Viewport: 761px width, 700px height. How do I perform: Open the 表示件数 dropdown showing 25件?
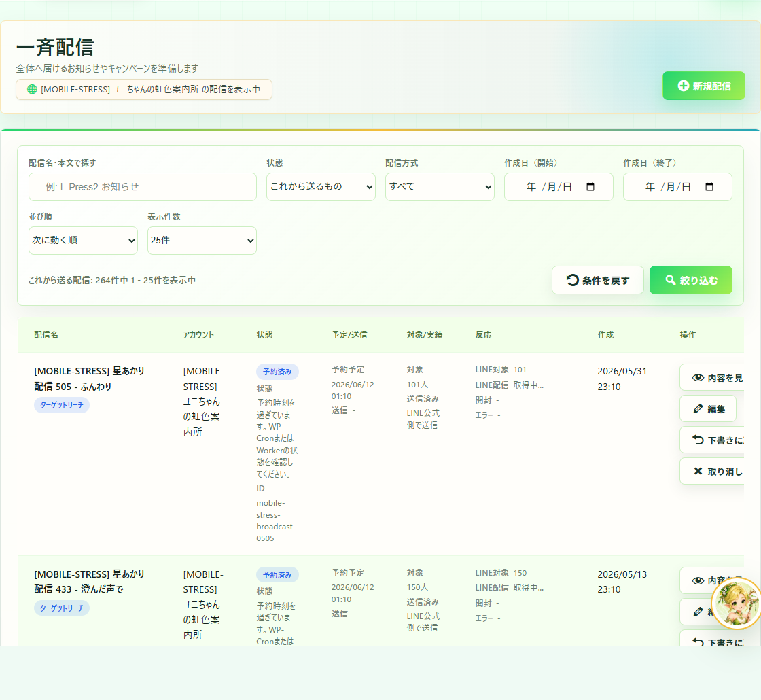click(x=202, y=241)
